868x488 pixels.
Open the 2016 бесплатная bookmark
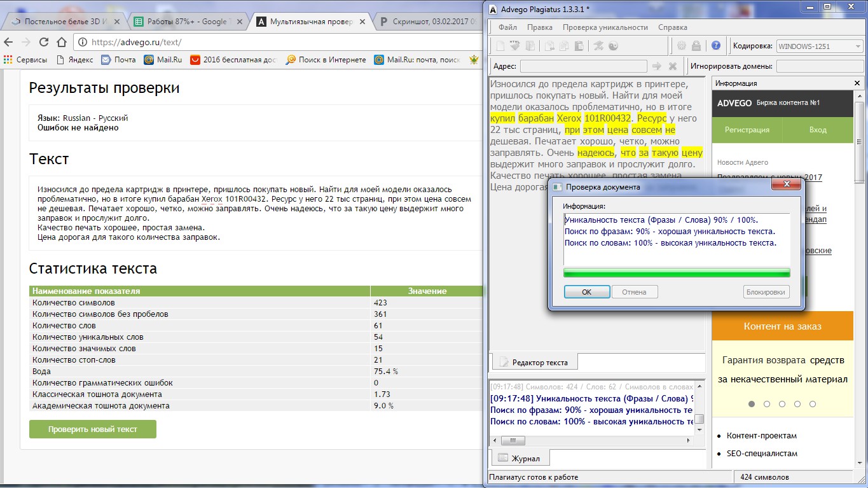point(234,60)
